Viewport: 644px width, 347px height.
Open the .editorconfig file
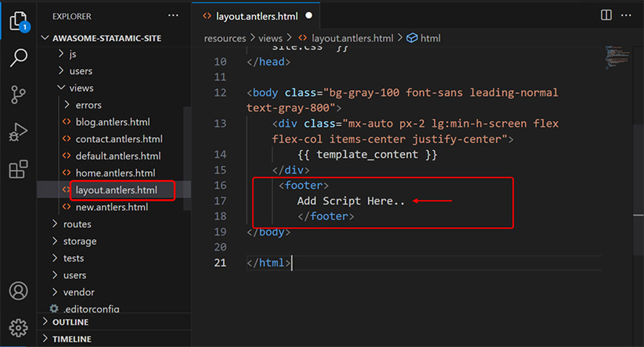tap(91, 309)
